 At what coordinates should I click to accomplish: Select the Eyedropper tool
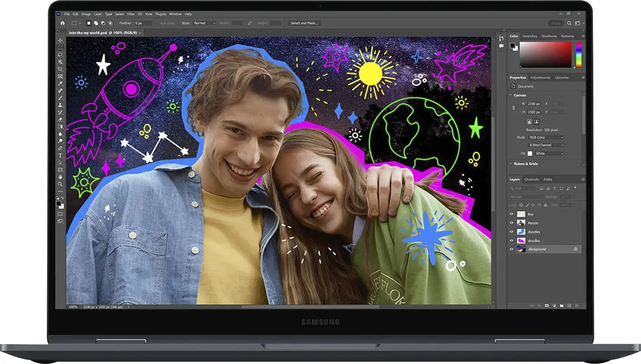point(61,83)
